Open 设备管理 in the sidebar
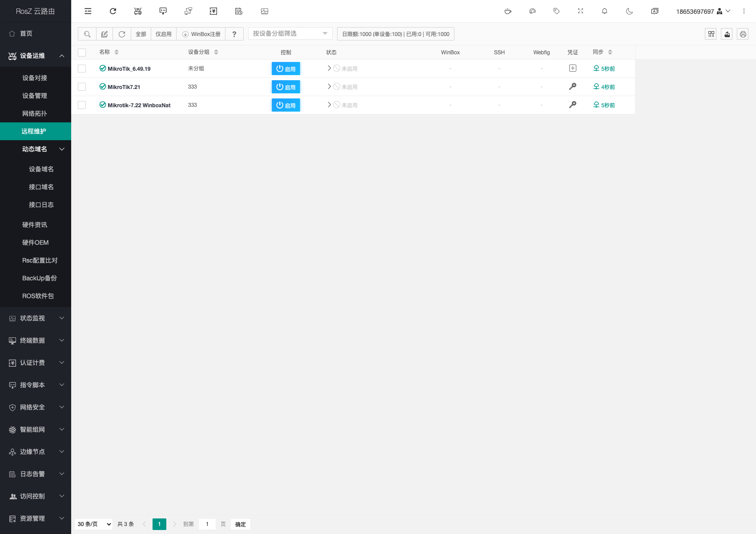The image size is (756, 534). pyautogui.click(x=35, y=96)
